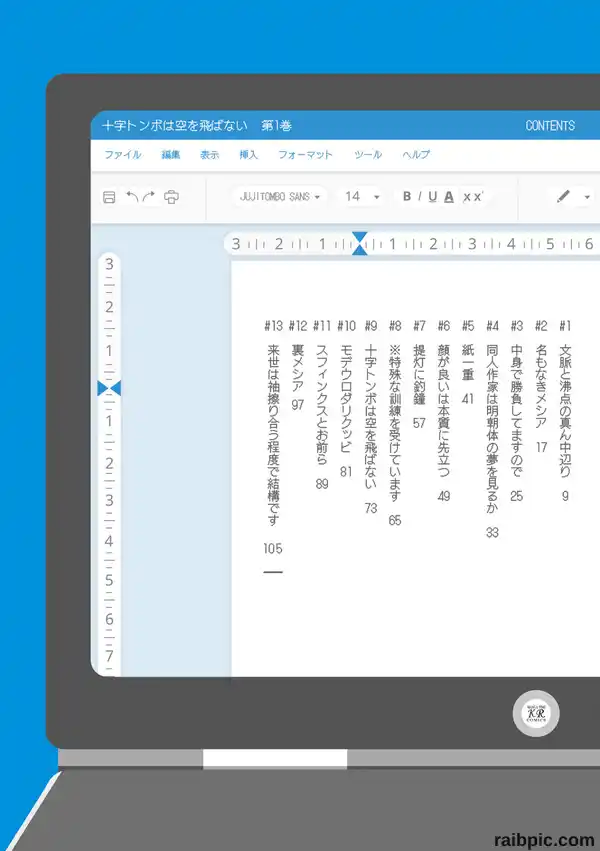
Task: Open the ツール menu
Action: point(368,155)
